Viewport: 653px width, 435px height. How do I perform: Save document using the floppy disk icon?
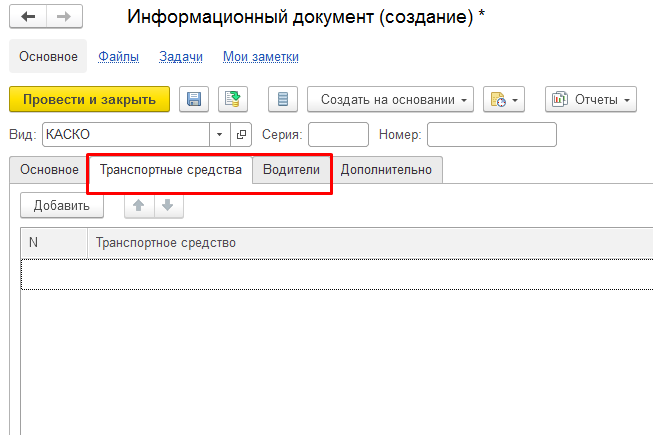194,99
